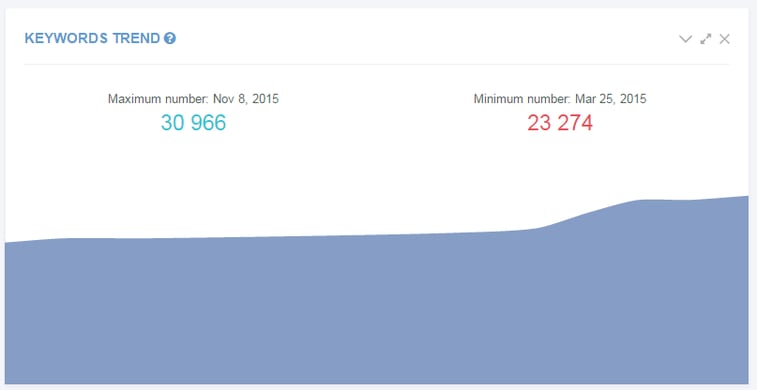Close the Keywords Trend widget
Image resolution: width=757 pixels, height=390 pixels.
(724, 39)
